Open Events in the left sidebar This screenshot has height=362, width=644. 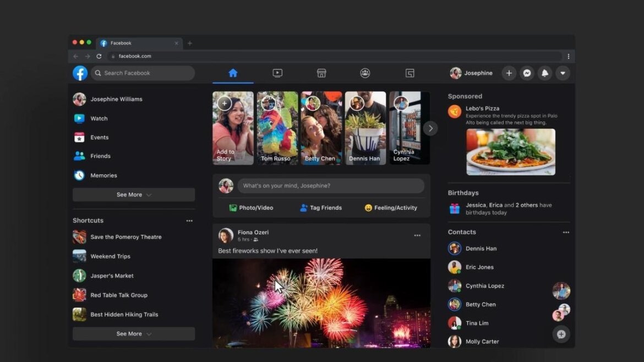click(100, 138)
